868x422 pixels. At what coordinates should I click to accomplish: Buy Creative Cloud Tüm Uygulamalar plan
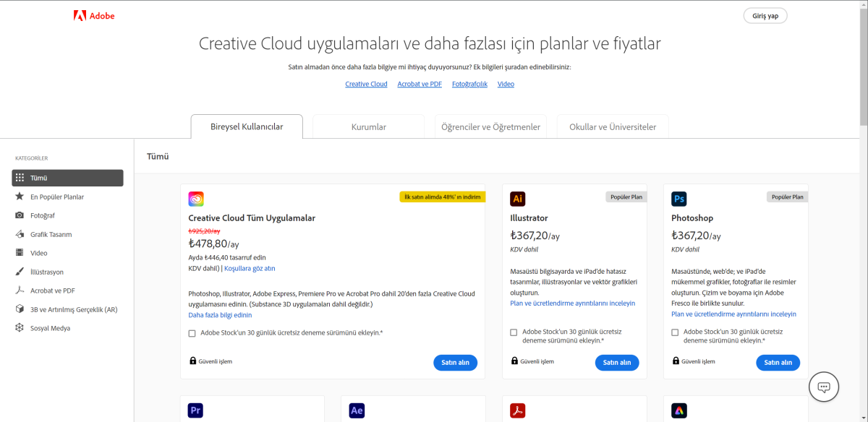pyautogui.click(x=456, y=363)
